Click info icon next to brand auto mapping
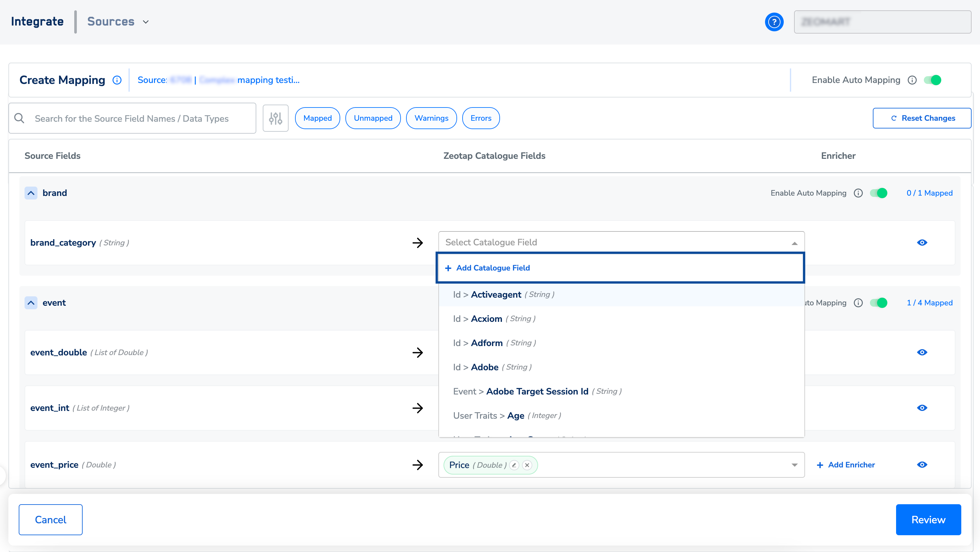The image size is (980, 552). pos(858,193)
